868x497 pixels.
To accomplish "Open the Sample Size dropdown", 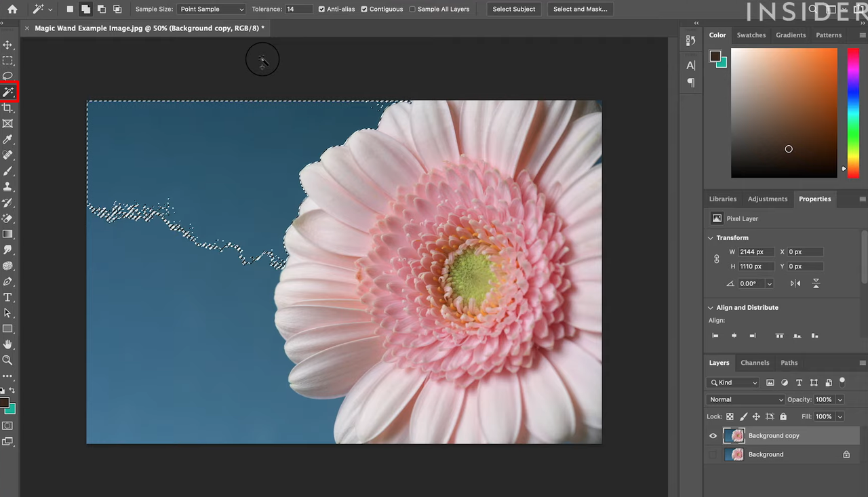I will point(210,9).
